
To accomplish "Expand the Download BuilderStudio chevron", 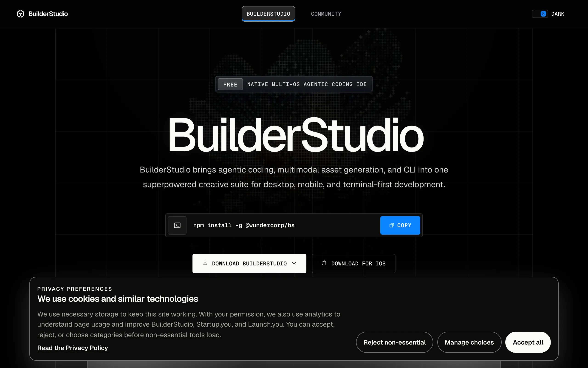I will pos(294,263).
